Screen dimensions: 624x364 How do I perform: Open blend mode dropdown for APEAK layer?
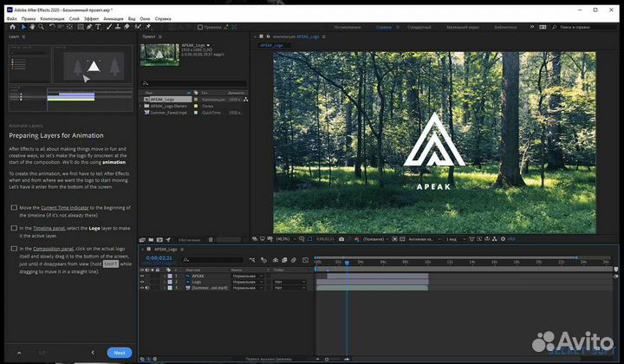coord(245,276)
